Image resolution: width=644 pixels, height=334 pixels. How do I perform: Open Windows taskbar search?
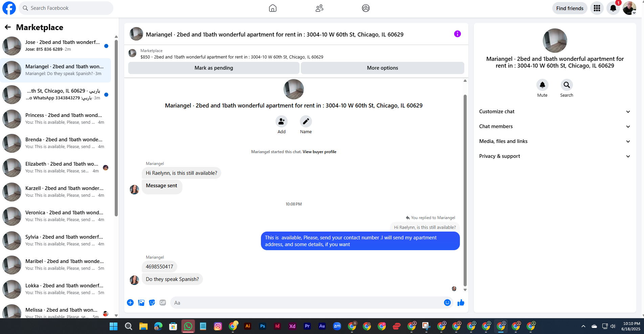129,326
